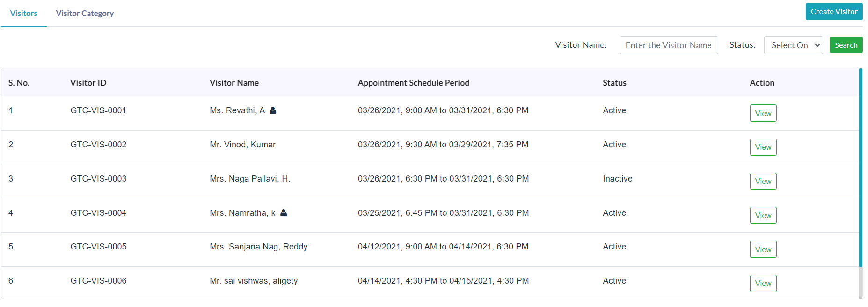The width and height of the screenshot is (868, 307).
Task: Click the Visitor ID column header
Action: tap(88, 83)
